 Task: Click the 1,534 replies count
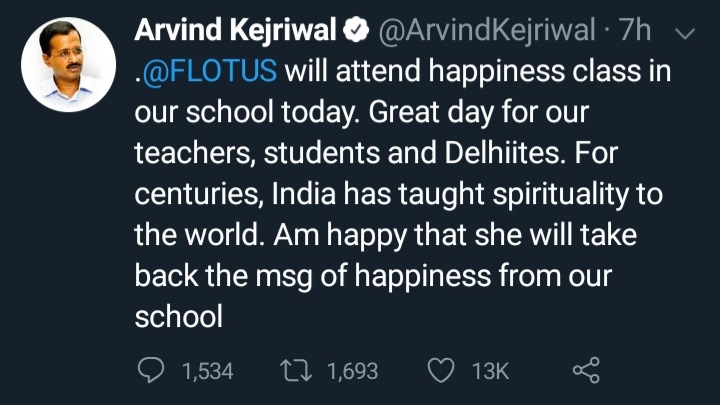coord(207,371)
